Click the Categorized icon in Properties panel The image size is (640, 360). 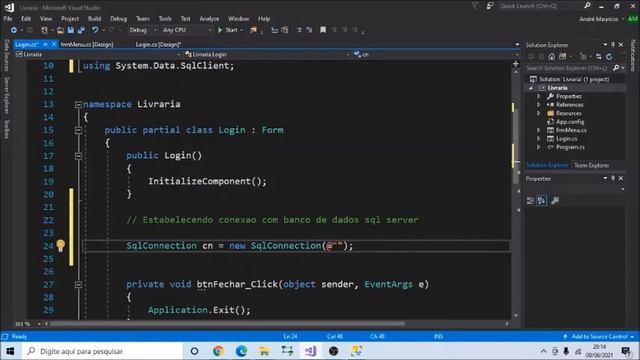(x=530, y=200)
